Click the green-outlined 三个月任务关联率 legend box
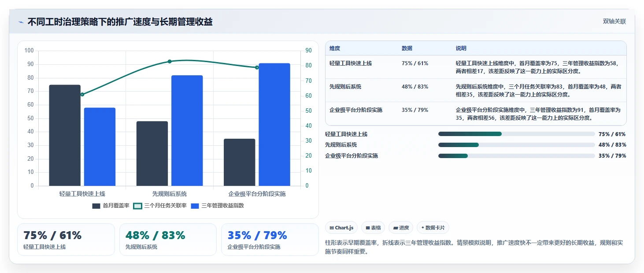Image resolution: width=644 pixels, height=273 pixels. click(x=138, y=206)
